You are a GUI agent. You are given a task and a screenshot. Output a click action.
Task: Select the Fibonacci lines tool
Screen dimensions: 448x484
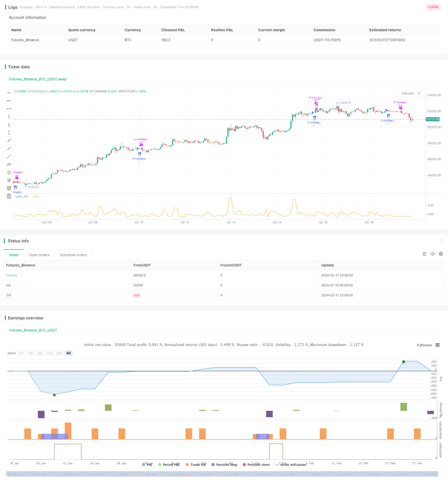pyautogui.click(x=9, y=188)
